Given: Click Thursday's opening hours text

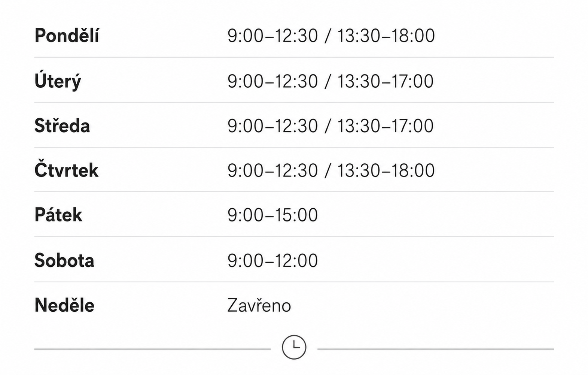Looking at the screenshot, I should click(331, 170).
